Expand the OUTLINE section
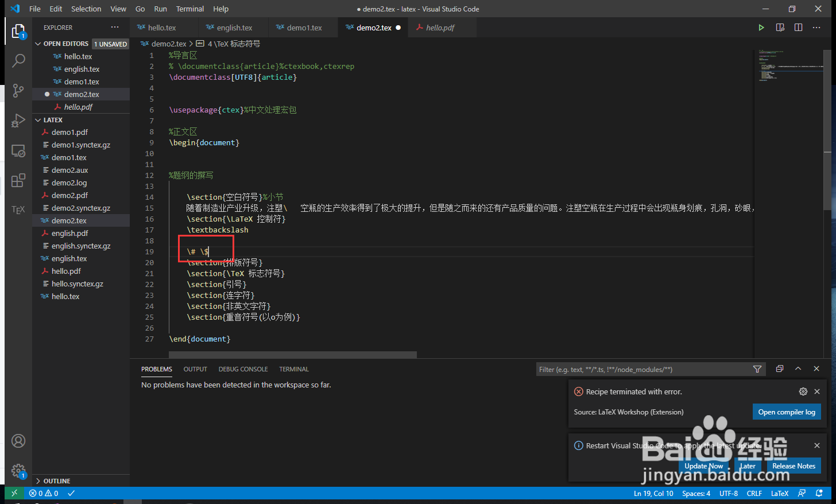Image resolution: width=836 pixels, height=504 pixels. coord(57,481)
